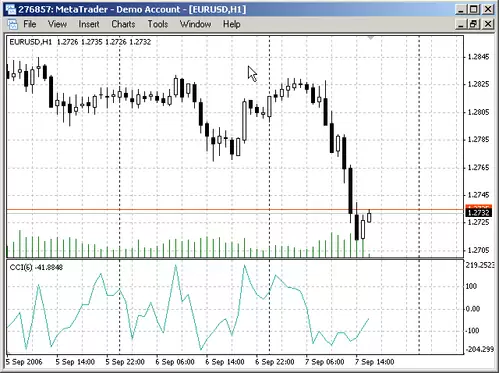Viewport: 499px width, 373px height.
Task: Open the Window menu
Action: [x=195, y=24]
